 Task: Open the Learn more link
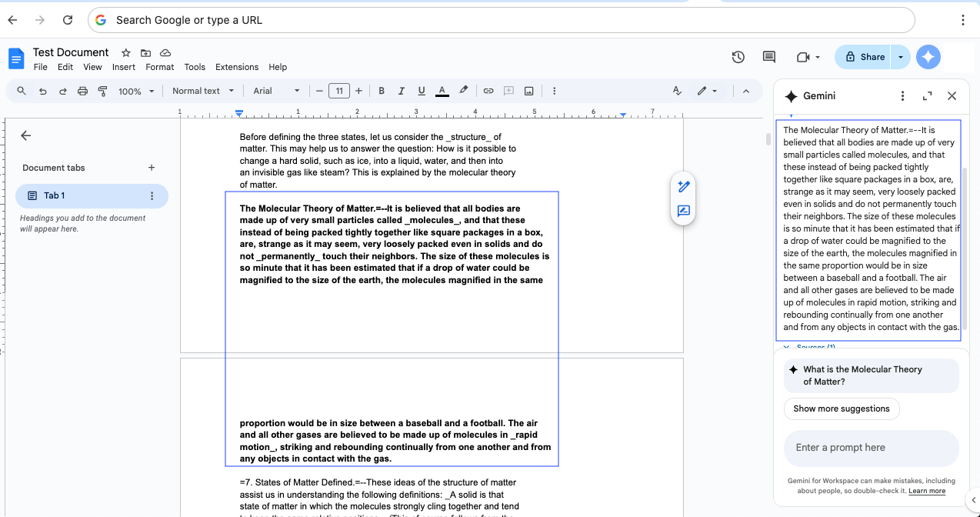point(927,491)
